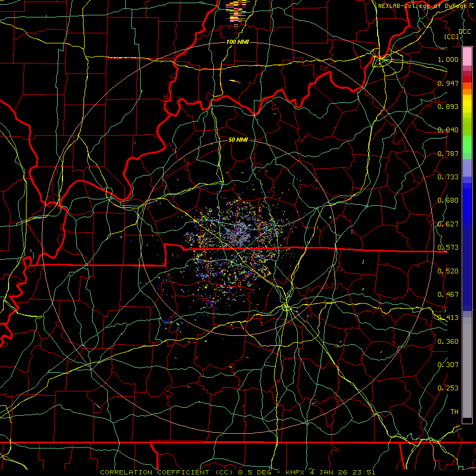Click the 50 NMI range ring label
The image size is (476, 476).
pos(238,140)
